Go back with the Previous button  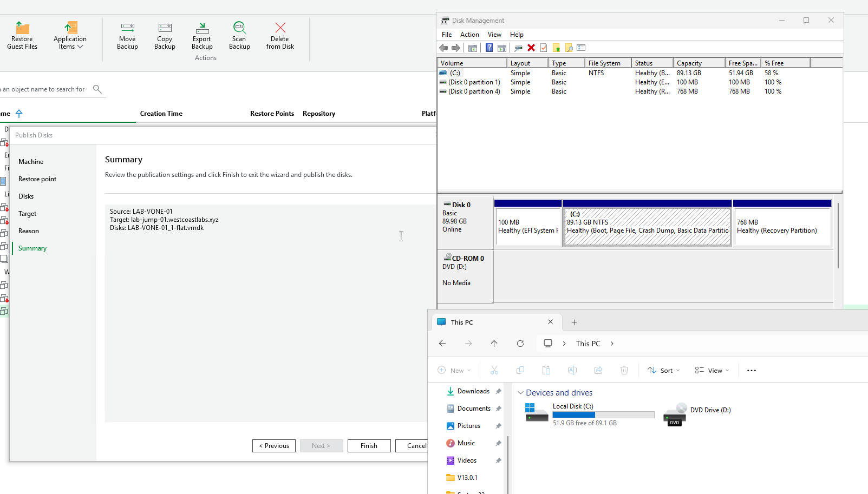point(274,446)
